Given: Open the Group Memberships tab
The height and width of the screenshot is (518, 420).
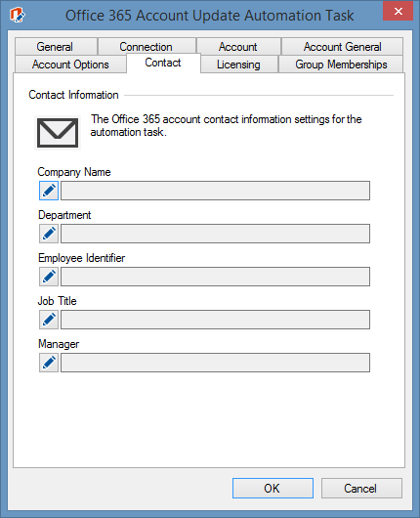Looking at the screenshot, I should [341, 65].
